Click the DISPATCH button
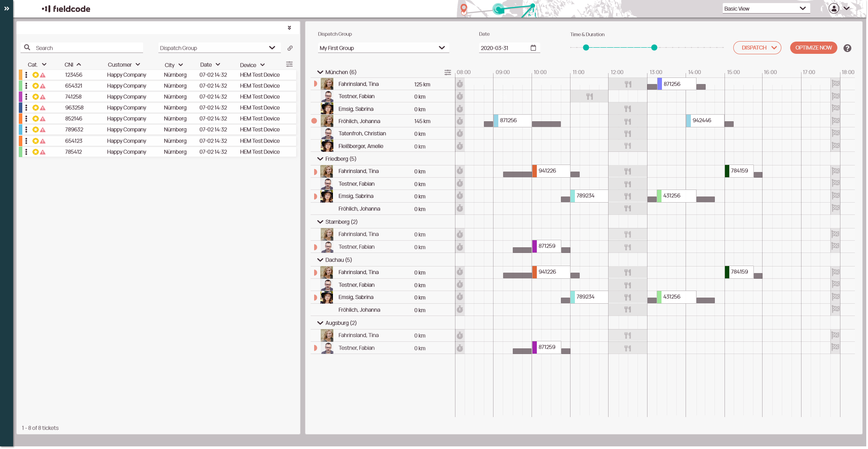The image size is (868, 449). [757, 48]
